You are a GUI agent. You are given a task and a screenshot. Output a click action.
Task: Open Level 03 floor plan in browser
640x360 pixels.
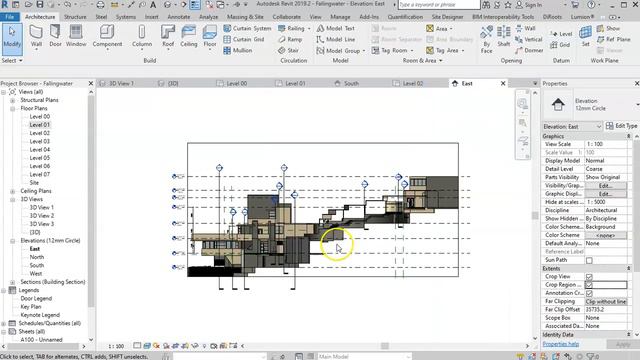[40, 141]
